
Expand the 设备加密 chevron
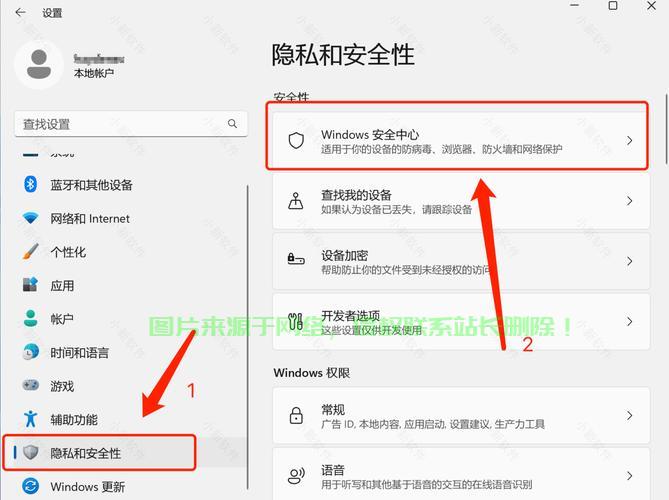coord(629,261)
